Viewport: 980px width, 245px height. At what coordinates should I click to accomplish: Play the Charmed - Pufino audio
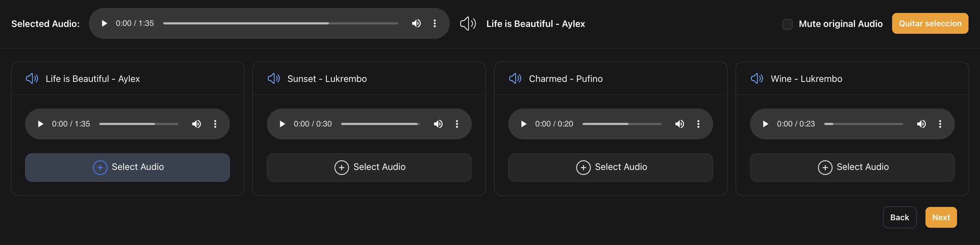523,124
